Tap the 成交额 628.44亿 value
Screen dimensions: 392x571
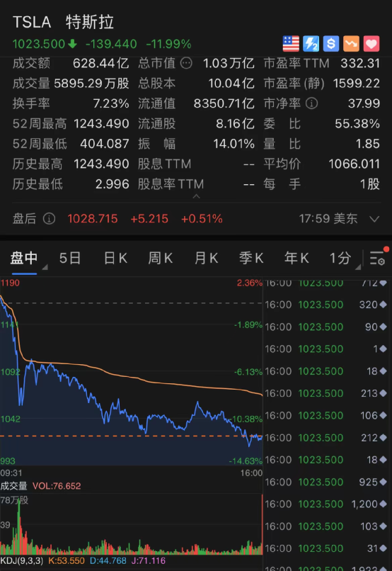point(100,63)
